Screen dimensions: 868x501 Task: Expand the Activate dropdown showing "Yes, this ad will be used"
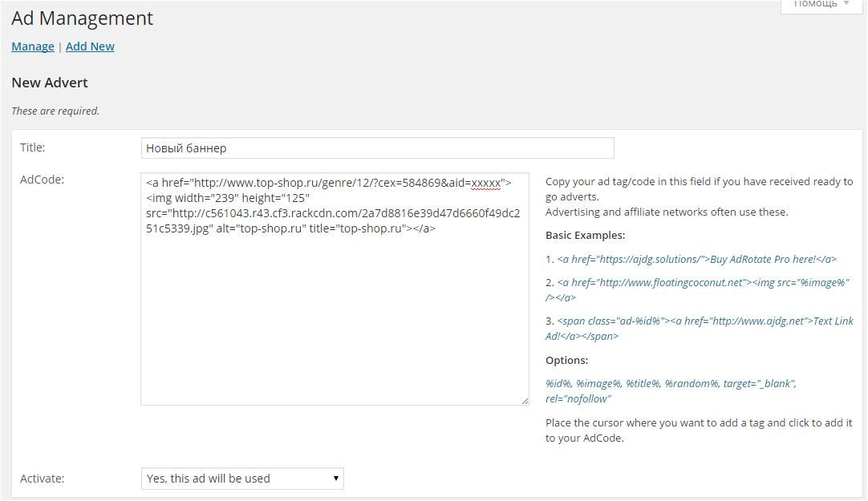(242, 479)
